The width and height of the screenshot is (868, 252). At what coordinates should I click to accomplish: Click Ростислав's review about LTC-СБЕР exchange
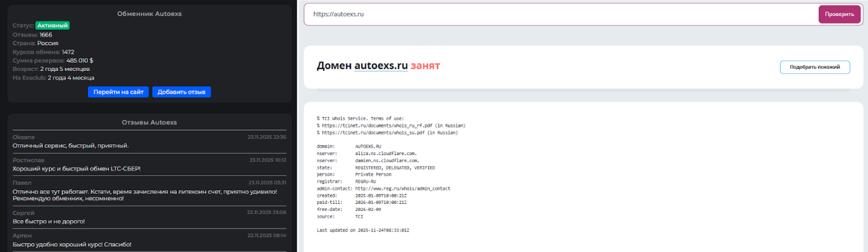76,169
